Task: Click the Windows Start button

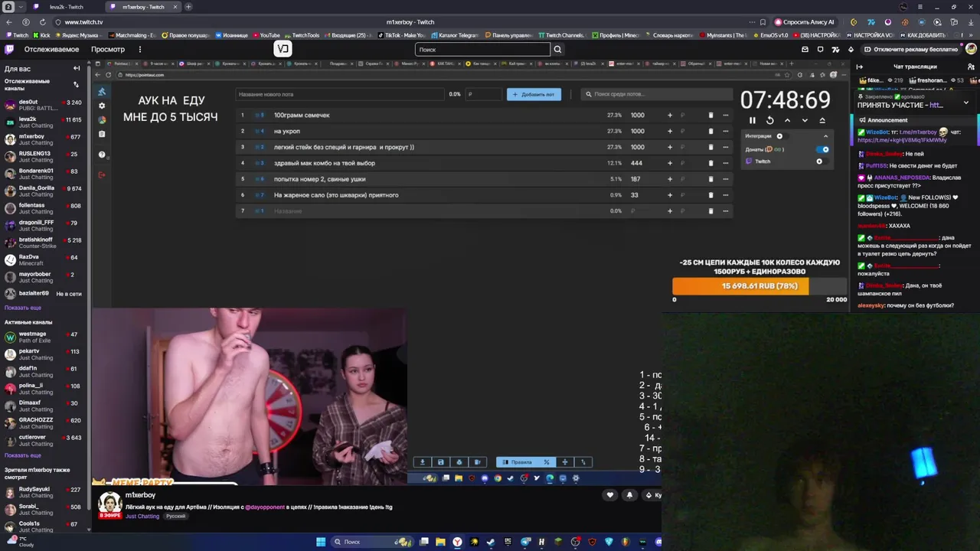Action: 321,542
